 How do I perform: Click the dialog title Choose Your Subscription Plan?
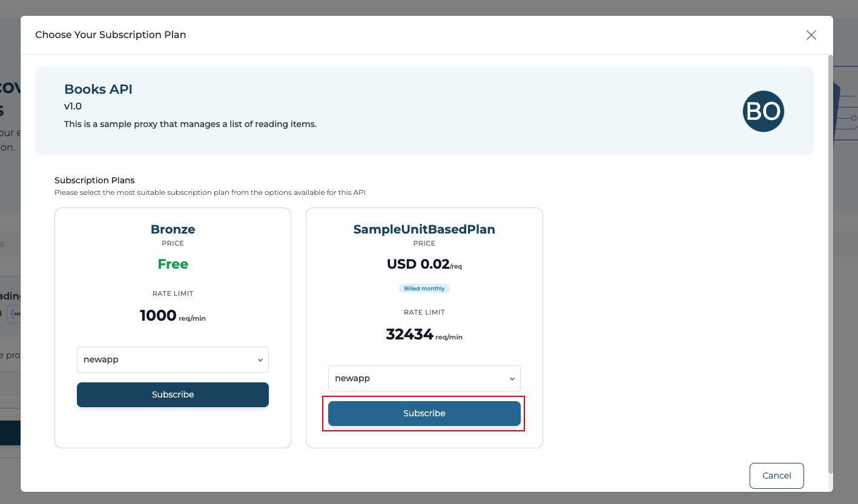tap(110, 34)
